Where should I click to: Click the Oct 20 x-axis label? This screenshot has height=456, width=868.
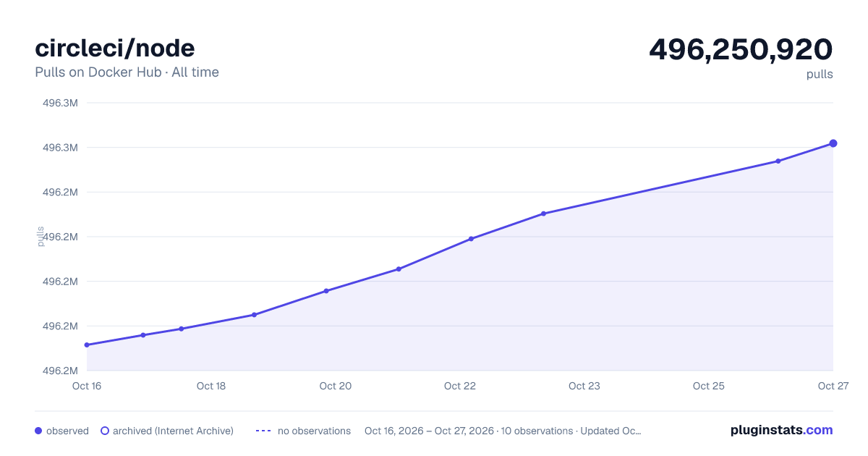coord(336,386)
